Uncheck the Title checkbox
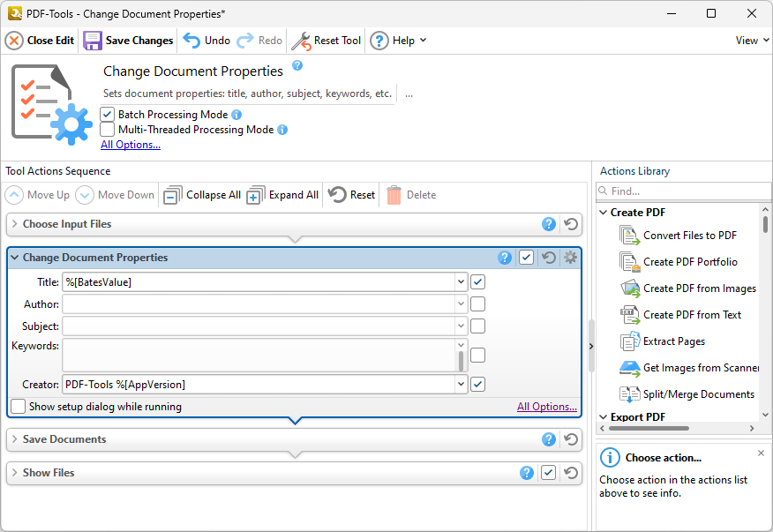This screenshot has width=773, height=532. click(477, 282)
